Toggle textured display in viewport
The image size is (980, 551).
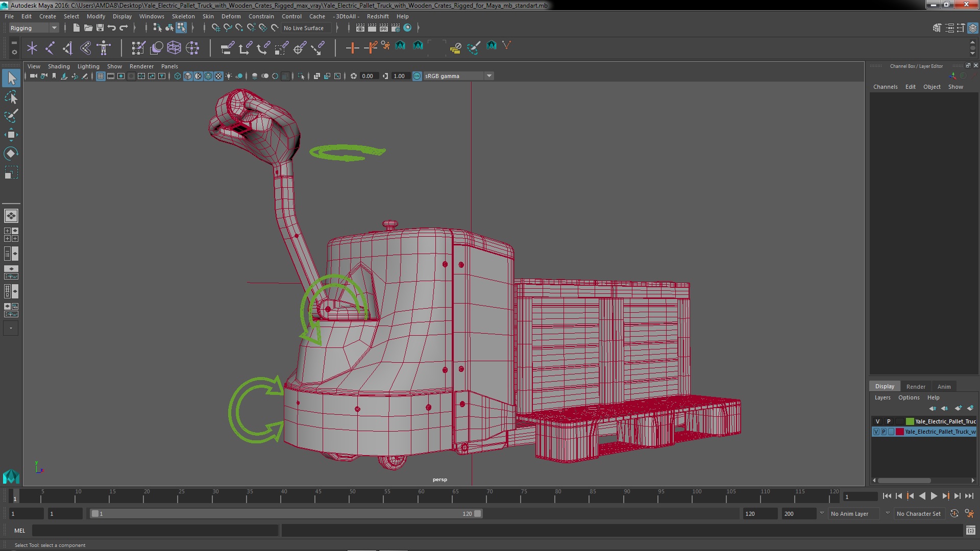point(218,76)
